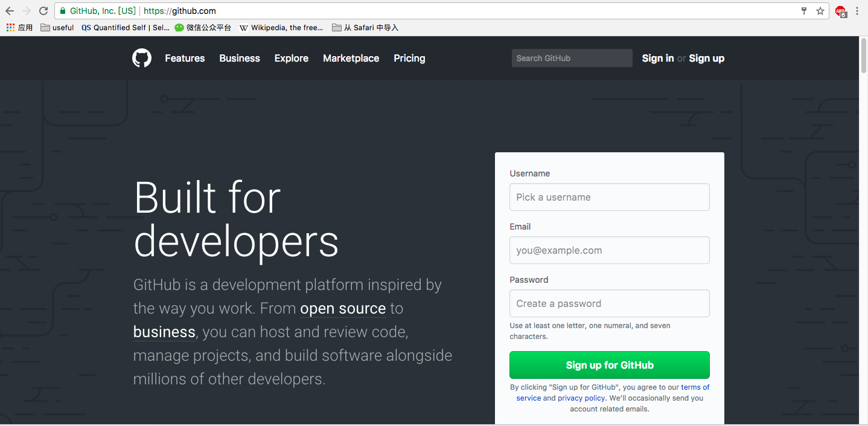Open the 'privacy policy' link

(x=581, y=398)
